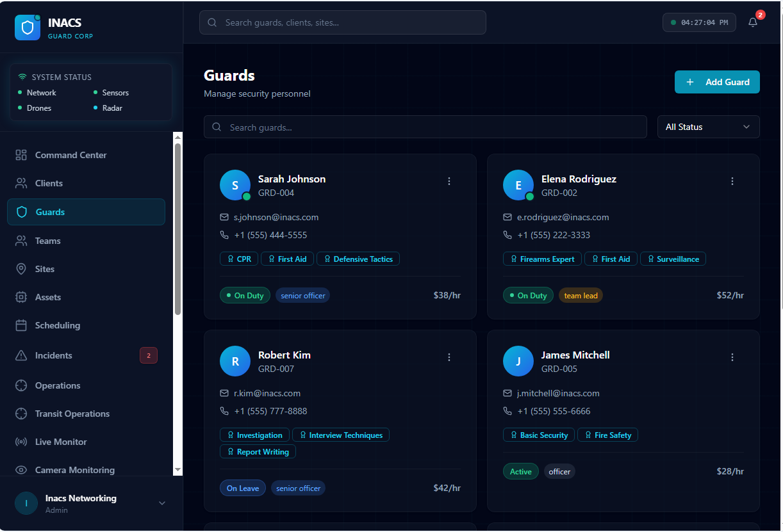Open James Mitchell's three-dot options menu
The image size is (783, 532).
coord(732,357)
